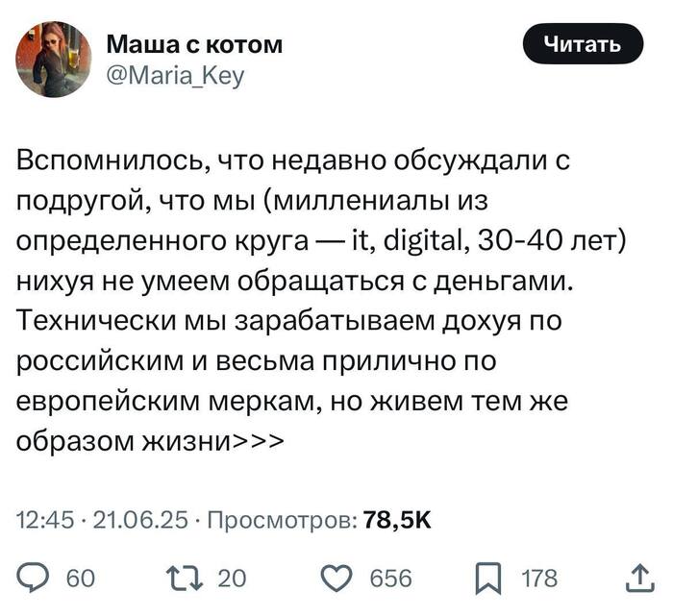Open the share upload-arrow icon
The height and width of the screenshot is (616, 673).
tap(636, 578)
